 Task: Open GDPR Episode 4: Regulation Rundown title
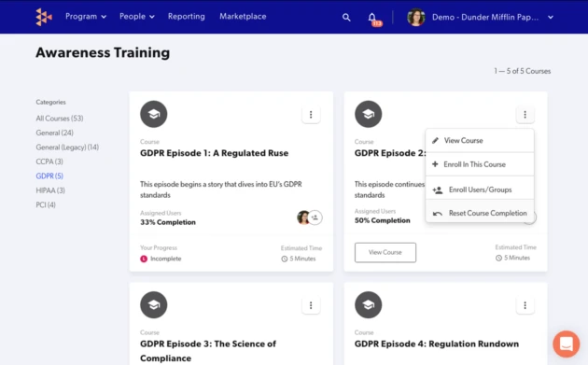click(437, 344)
